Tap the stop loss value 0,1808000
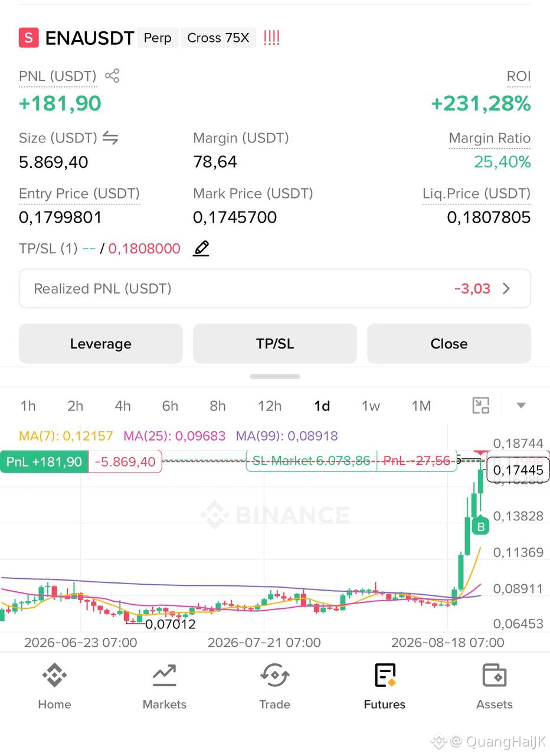The width and height of the screenshot is (550, 756). tap(145, 249)
